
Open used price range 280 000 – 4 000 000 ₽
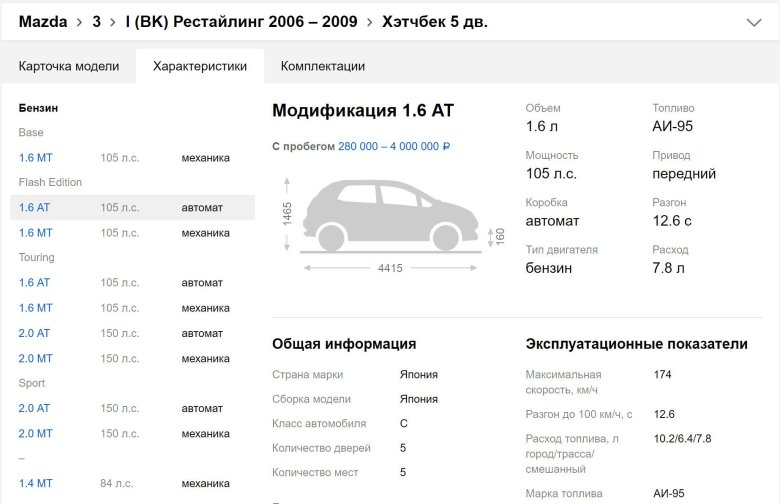pos(394,146)
